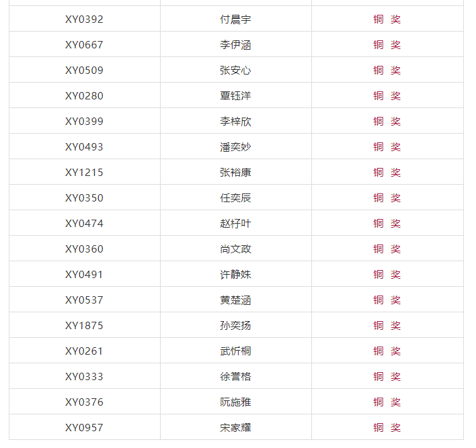Select the name 许静姝
The width and height of the screenshot is (476, 448).
point(235,275)
